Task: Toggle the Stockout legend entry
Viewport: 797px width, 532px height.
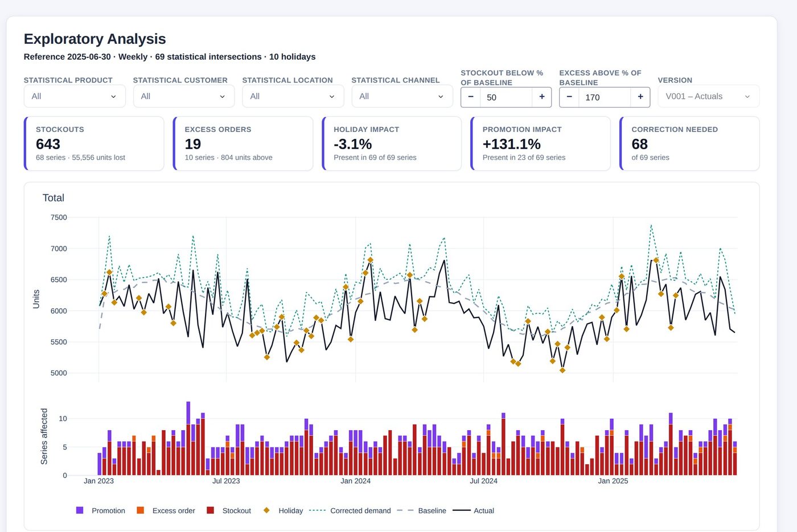Action: tap(229, 510)
